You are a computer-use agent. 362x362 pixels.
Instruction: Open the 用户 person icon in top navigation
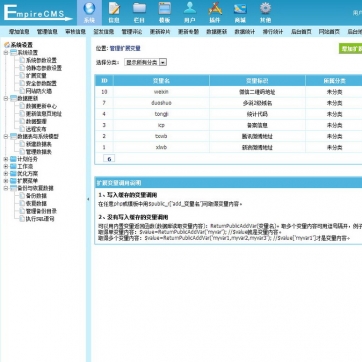pos(190,9)
